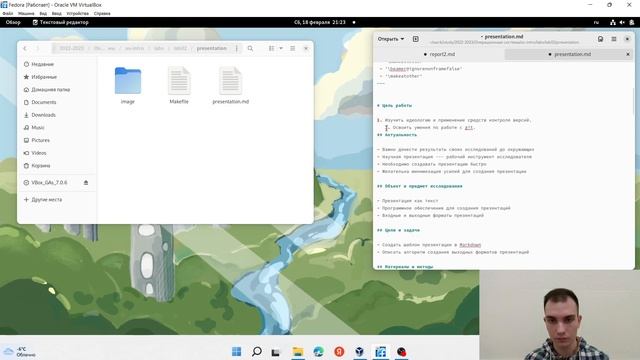Switch the file manager view mode icon
Screen dimensions: 640x360
pyautogui.click(x=271, y=49)
